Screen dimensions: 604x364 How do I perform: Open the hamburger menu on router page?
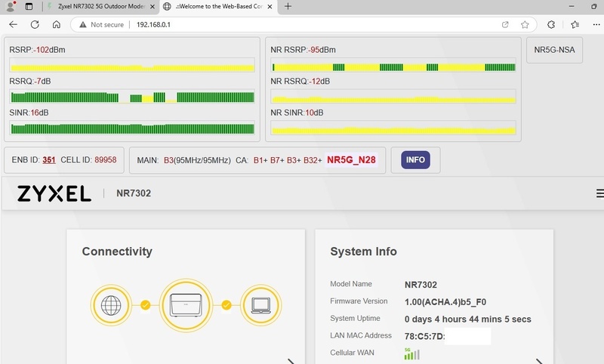pyautogui.click(x=599, y=193)
